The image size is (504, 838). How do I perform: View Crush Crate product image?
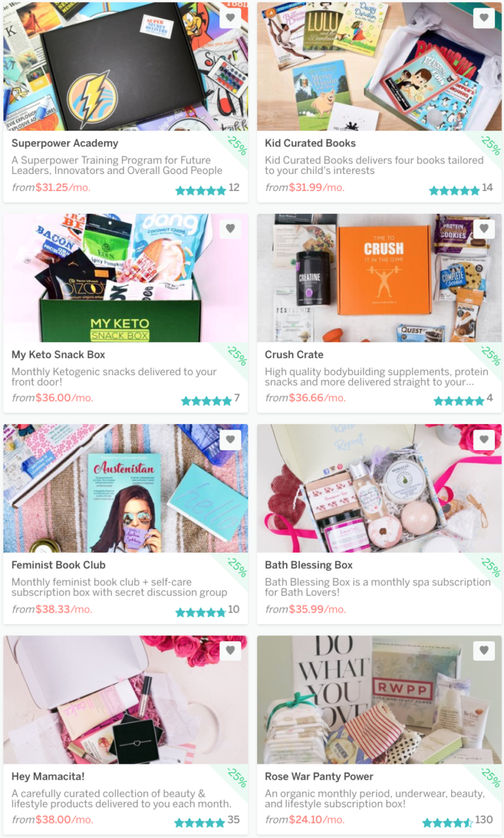(380, 278)
